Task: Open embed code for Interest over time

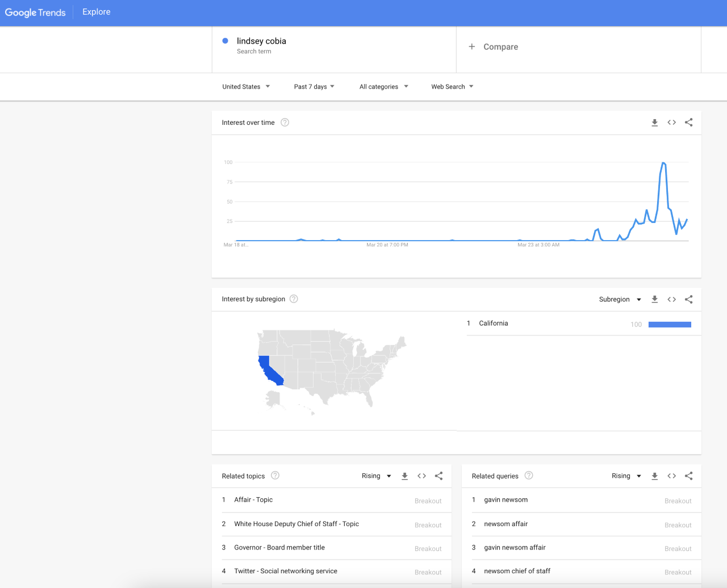Action: tap(671, 123)
